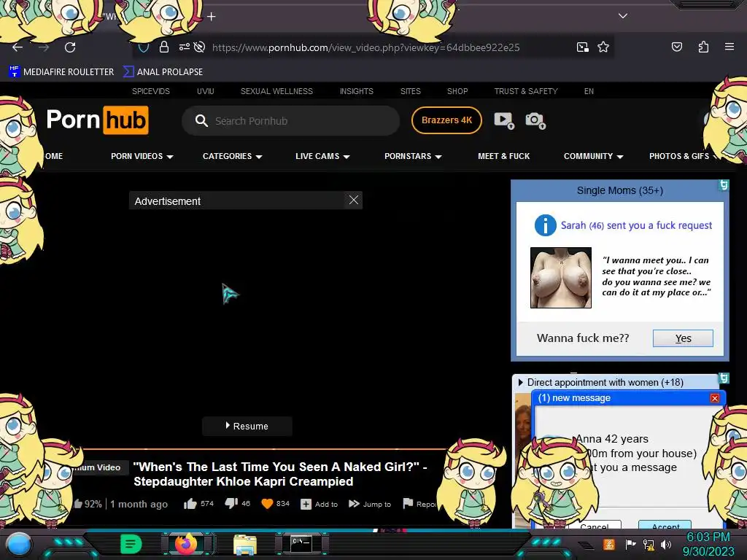The height and width of the screenshot is (560, 747).
Task: Open File Explorer from the taskbar
Action: point(245,545)
